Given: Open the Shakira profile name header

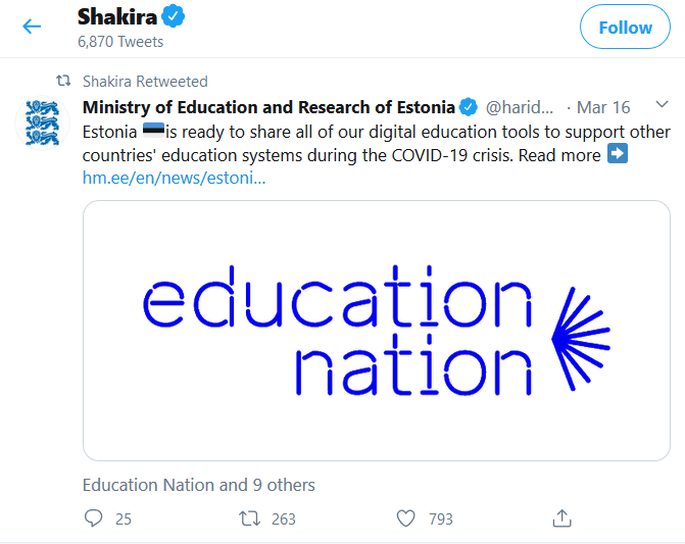Looking at the screenshot, I should pyautogui.click(x=117, y=17).
